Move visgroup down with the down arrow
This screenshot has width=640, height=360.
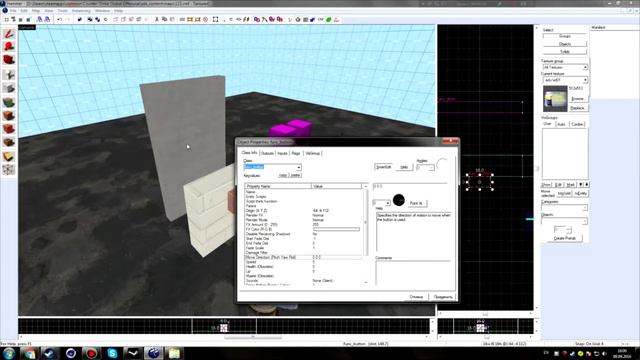[x=586, y=184]
